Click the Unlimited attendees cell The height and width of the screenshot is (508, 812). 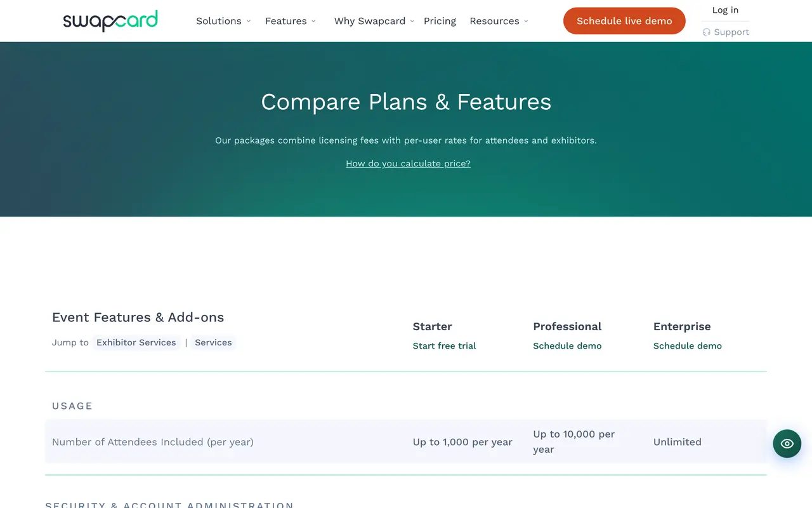pos(678,442)
